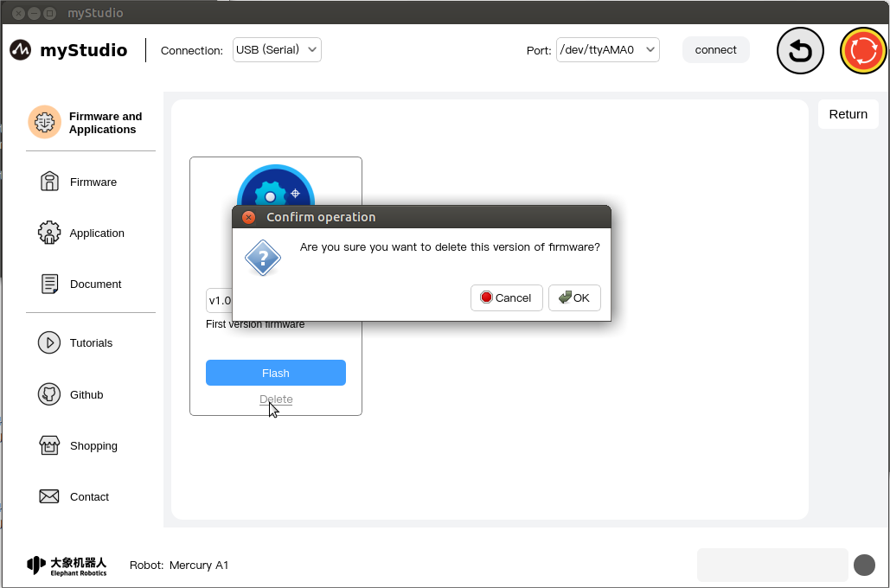The image size is (890, 588).
Task: Click the myStudio logo icon
Action: pos(21,50)
